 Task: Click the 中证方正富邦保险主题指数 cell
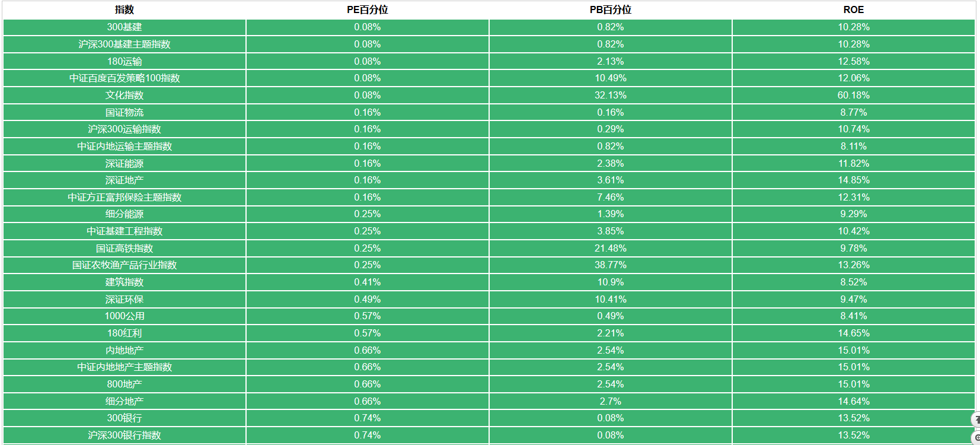[125, 198]
